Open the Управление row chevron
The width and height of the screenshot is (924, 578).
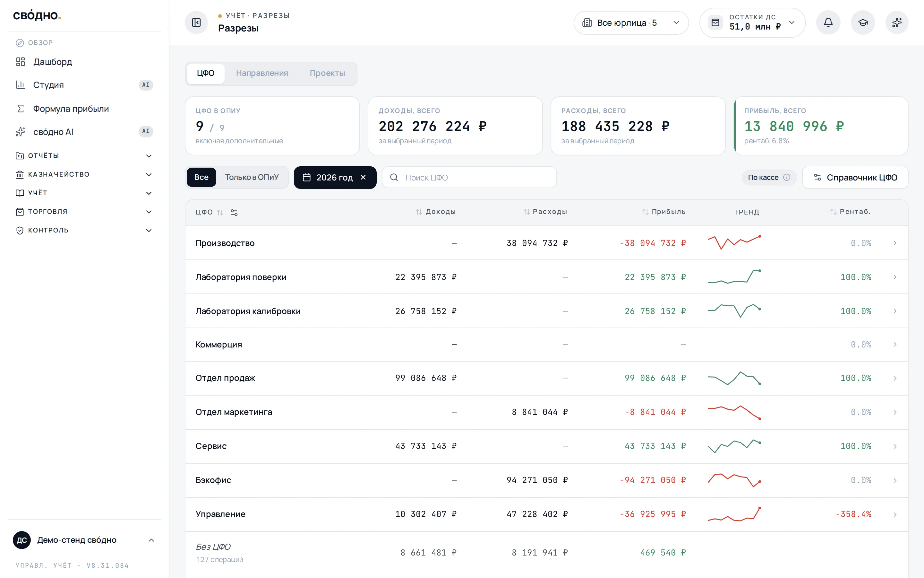[895, 514]
